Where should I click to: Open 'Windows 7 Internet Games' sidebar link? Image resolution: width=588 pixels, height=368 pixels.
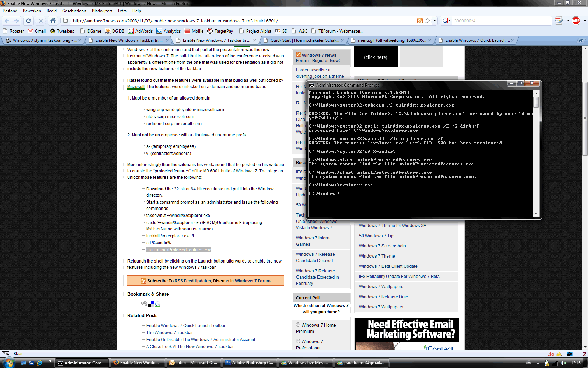[x=314, y=241]
